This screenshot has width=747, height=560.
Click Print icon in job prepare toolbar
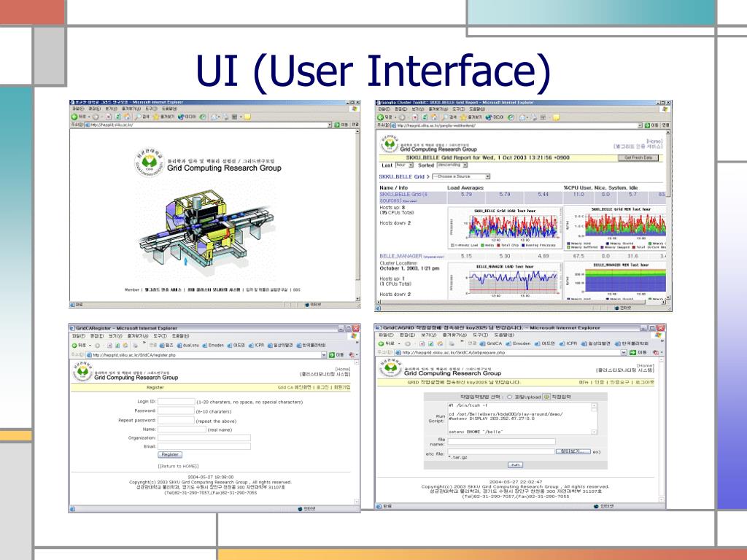click(451, 343)
